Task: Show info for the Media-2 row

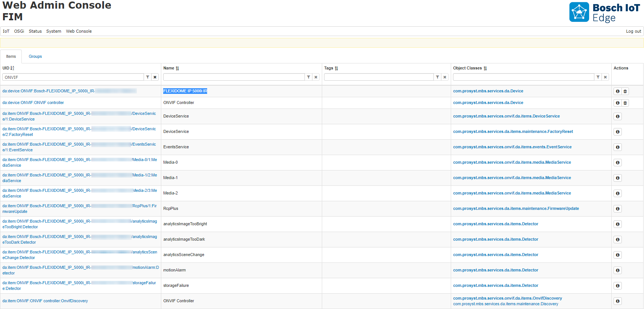Action: coord(617,193)
